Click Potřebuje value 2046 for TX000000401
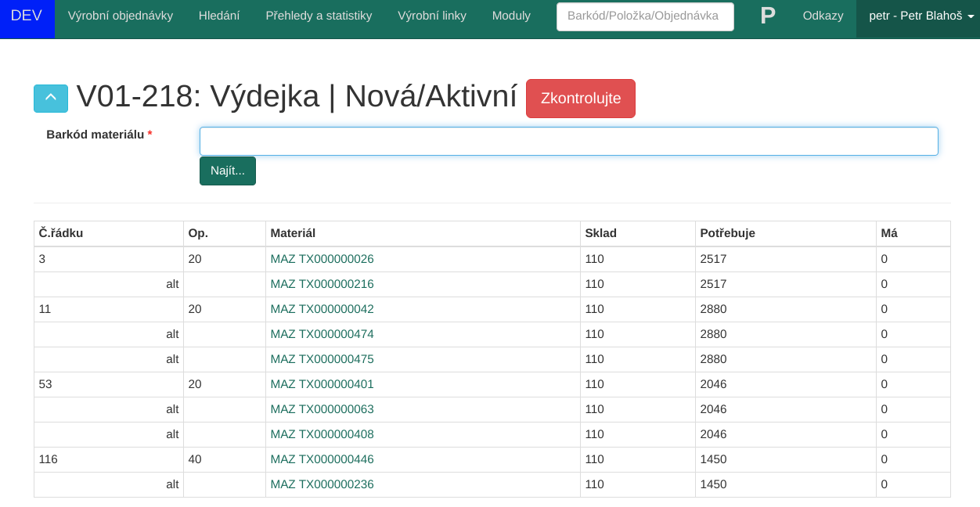Viewport: 980px width, 507px height. [x=714, y=384]
